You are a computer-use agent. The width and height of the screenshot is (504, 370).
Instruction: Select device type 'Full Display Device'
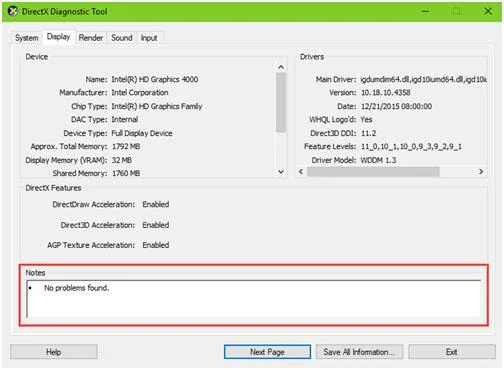(142, 133)
